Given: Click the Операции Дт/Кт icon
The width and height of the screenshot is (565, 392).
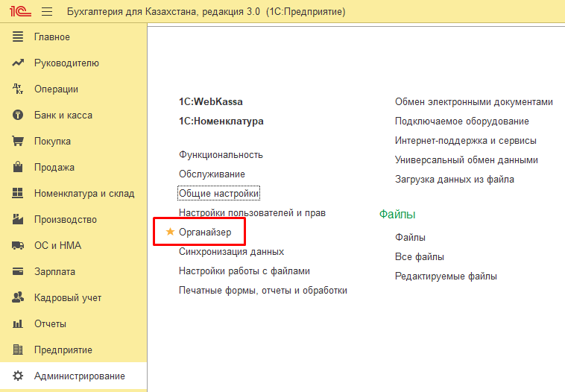Looking at the screenshot, I should coord(19,89).
